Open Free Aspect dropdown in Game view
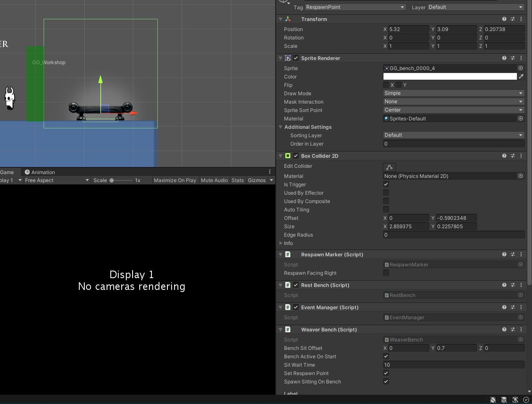This screenshot has height=404, width=532. tap(57, 180)
